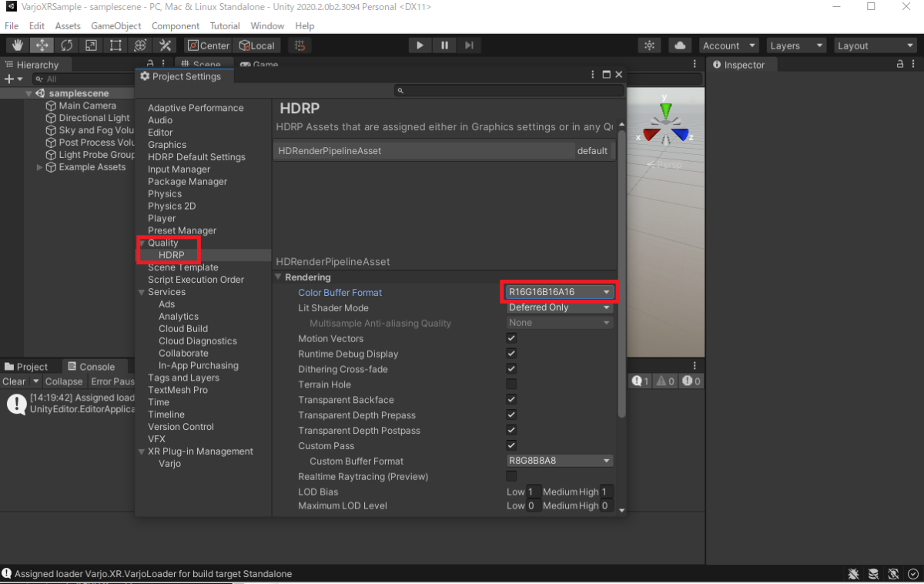Open the Account dropdown

729,45
